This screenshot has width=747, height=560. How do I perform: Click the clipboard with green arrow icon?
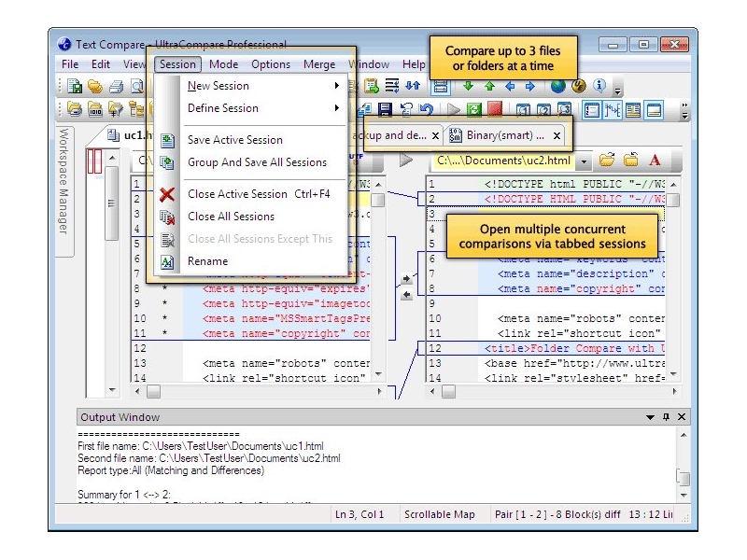[x=372, y=86]
